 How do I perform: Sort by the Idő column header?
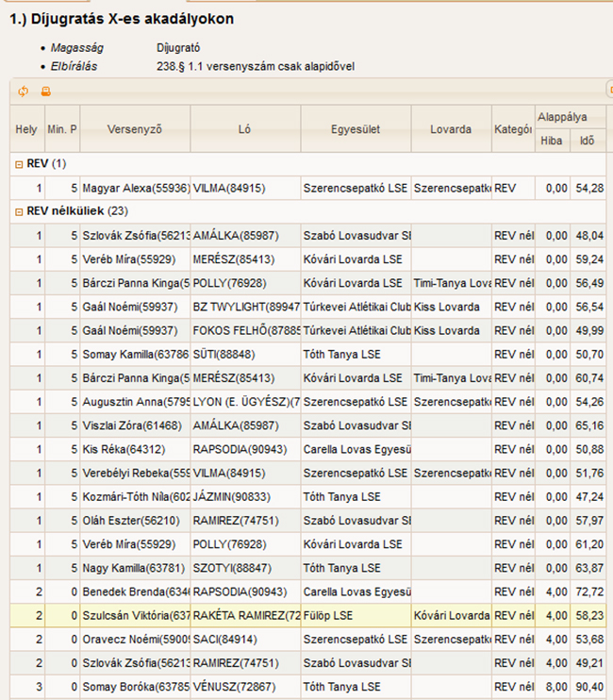click(x=588, y=141)
